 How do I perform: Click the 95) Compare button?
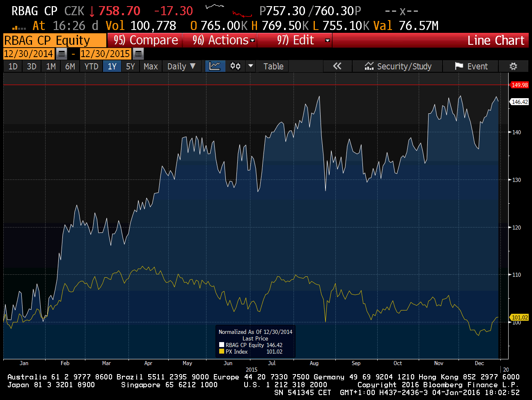click(145, 40)
